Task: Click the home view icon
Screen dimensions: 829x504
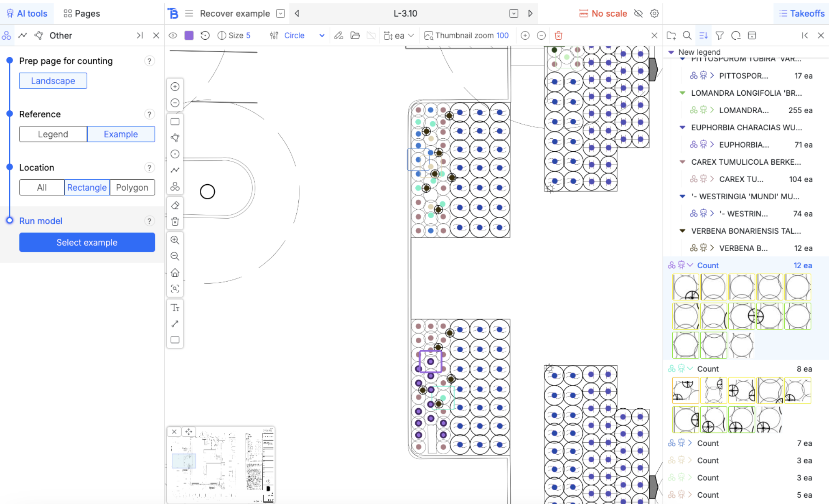Action: pyautogui.click(x=175, y=273)
